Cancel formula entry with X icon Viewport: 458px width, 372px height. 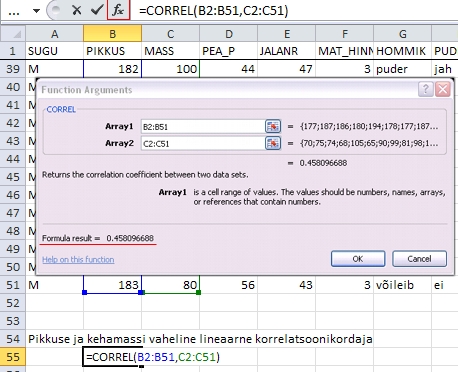point(77,10)
